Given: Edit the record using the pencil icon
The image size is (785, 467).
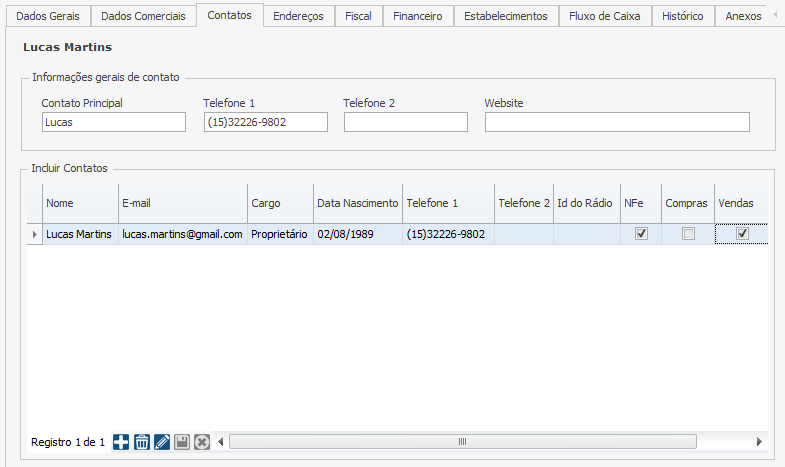Looking at the screenshot, I should coord(162,442).
